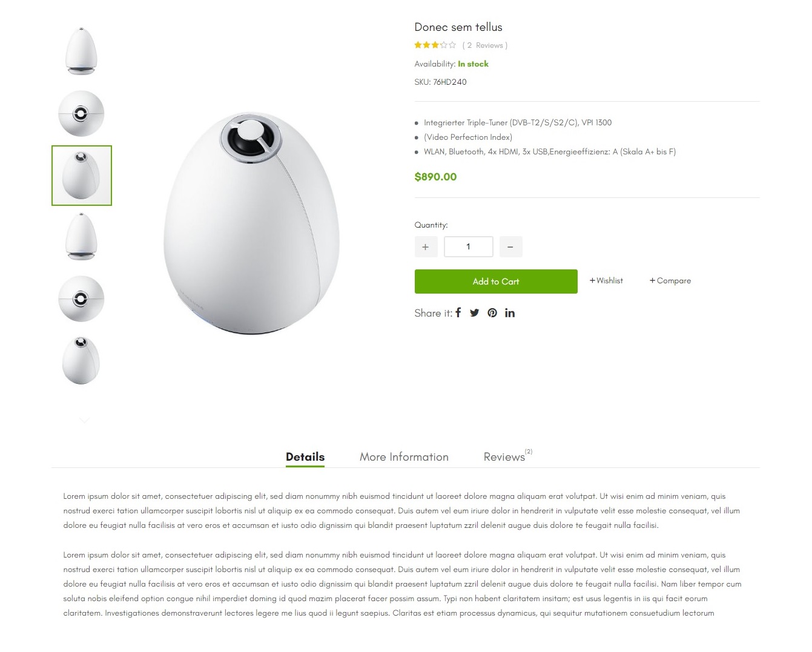Switch to the More Information tab

[x=404, y=457]
